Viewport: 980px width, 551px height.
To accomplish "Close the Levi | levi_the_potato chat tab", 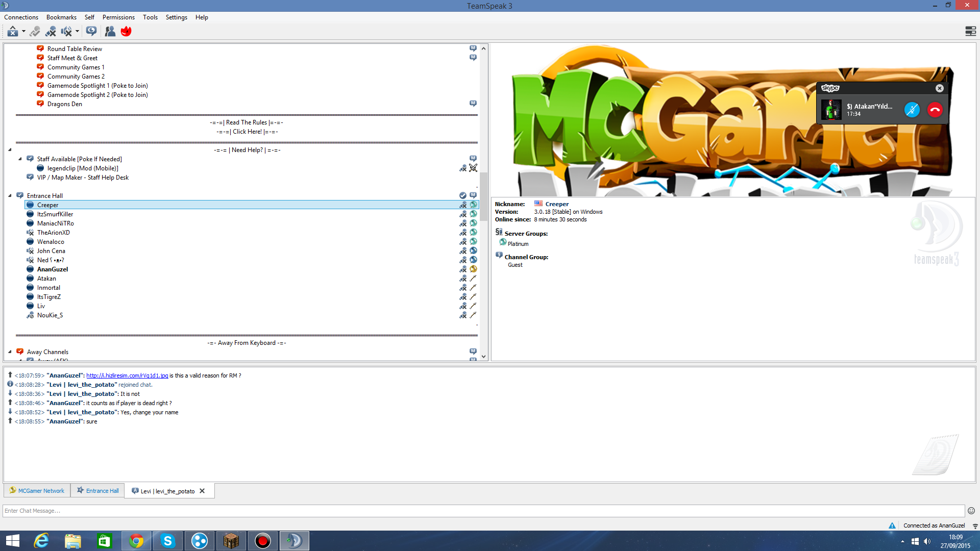I will (x=202, y=491).
